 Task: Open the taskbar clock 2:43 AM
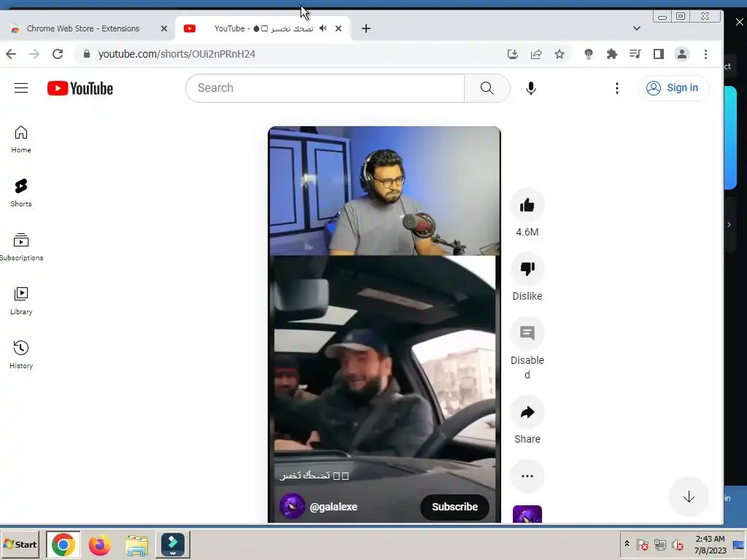click(x=710, y=544)
